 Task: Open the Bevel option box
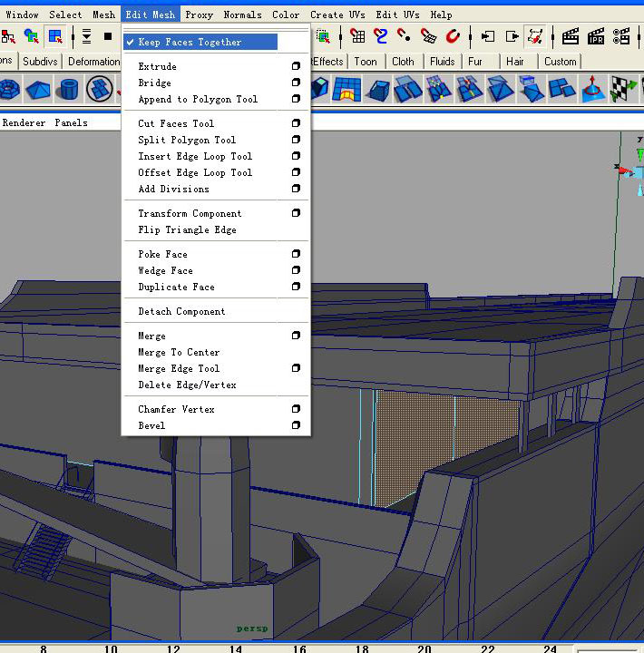click(x=296, y=424)
